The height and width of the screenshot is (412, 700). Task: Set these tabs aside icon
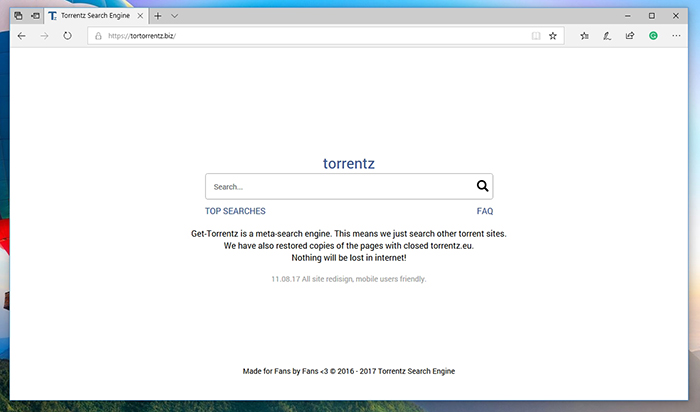(35, 16)
